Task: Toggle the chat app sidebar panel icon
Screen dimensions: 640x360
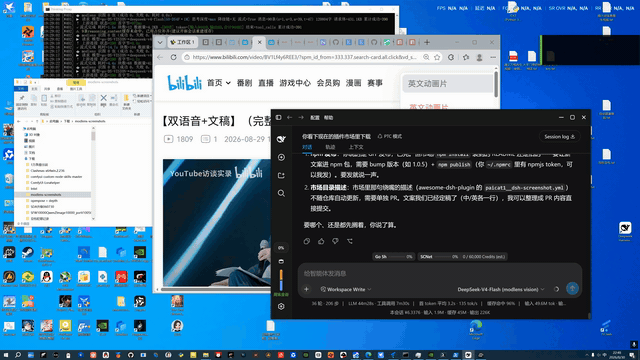Action: (278, 118)
